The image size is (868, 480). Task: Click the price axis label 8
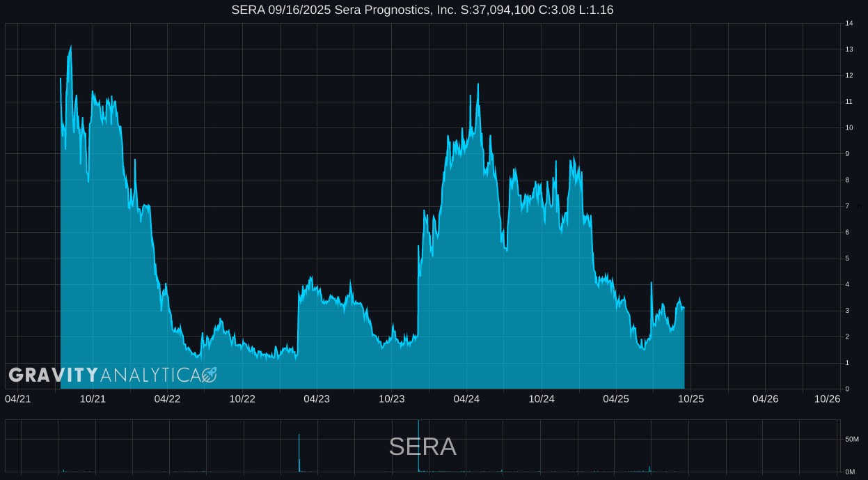[847, 180]
